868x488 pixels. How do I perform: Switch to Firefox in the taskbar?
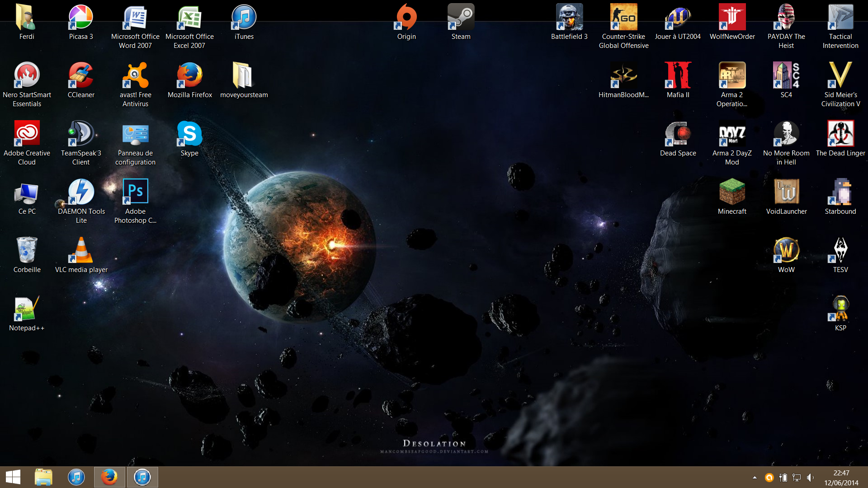(109, 477)
